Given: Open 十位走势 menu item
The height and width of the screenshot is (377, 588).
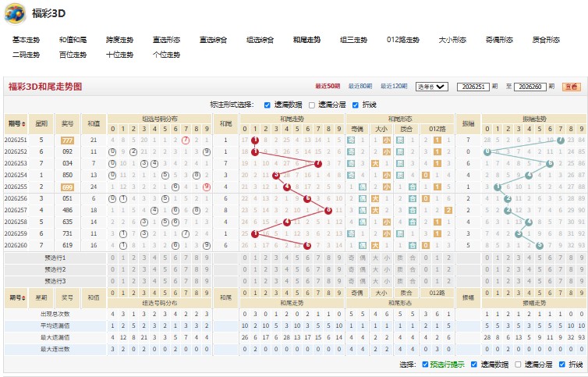Looking at the screenshot, I should (119, 55).
